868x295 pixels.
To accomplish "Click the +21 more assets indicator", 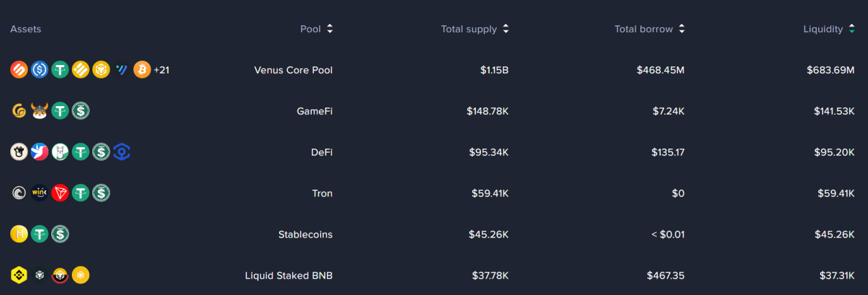I will click(161, 70).
